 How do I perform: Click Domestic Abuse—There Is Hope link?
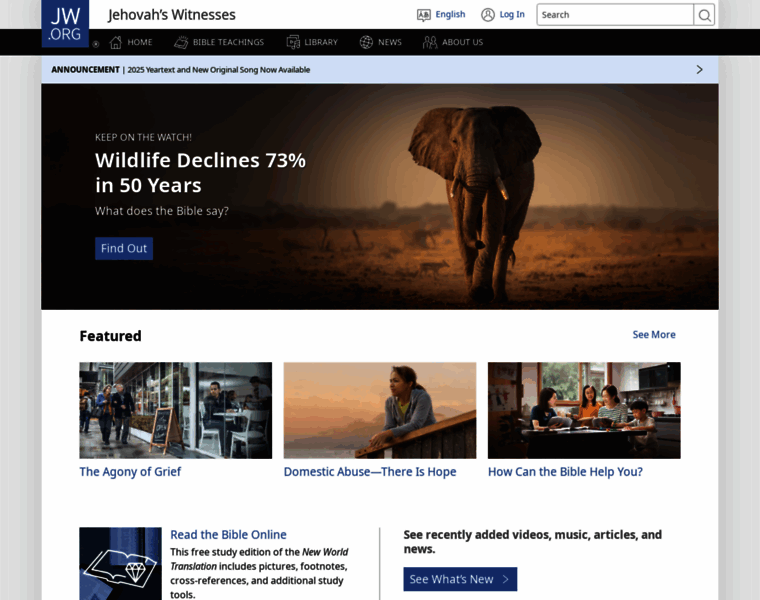click(x=370, y=472)
